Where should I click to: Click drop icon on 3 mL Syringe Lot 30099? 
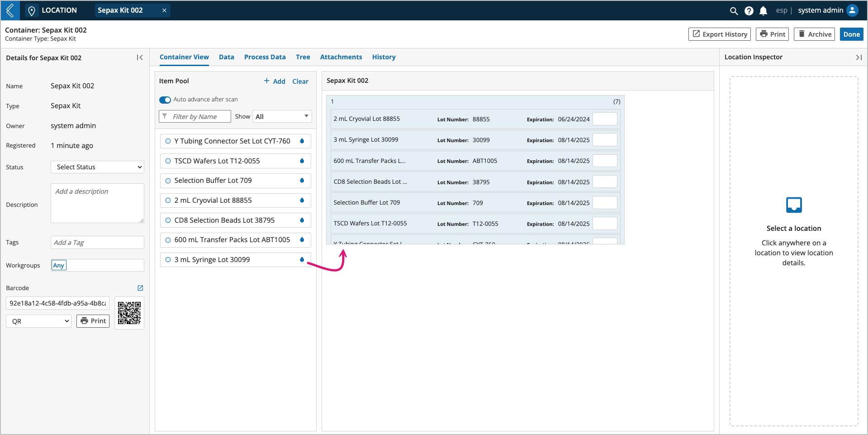pyautogui.click(x=302, y=259)
